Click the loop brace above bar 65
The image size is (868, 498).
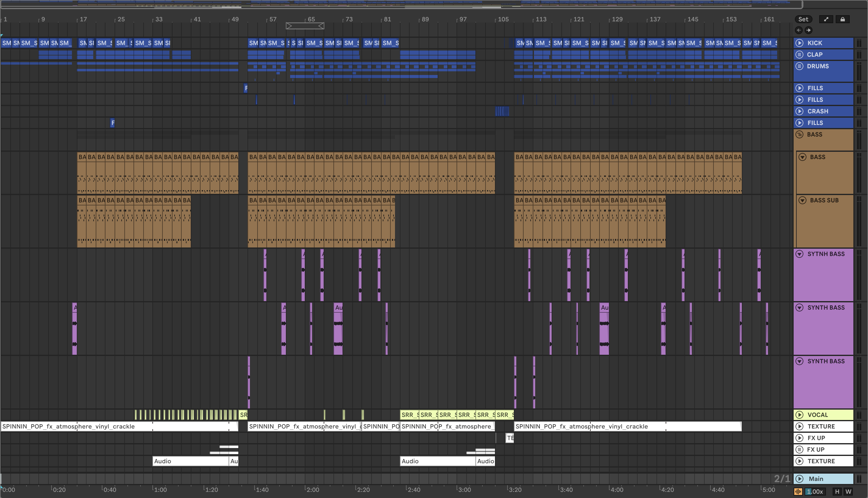305,26
